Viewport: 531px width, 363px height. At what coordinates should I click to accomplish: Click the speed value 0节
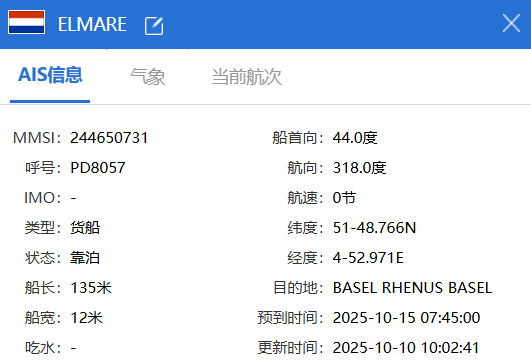[344, 197]
